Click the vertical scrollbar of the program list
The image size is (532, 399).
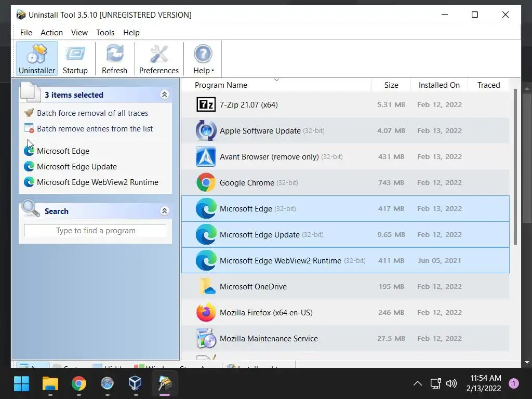tap(515, 167)
